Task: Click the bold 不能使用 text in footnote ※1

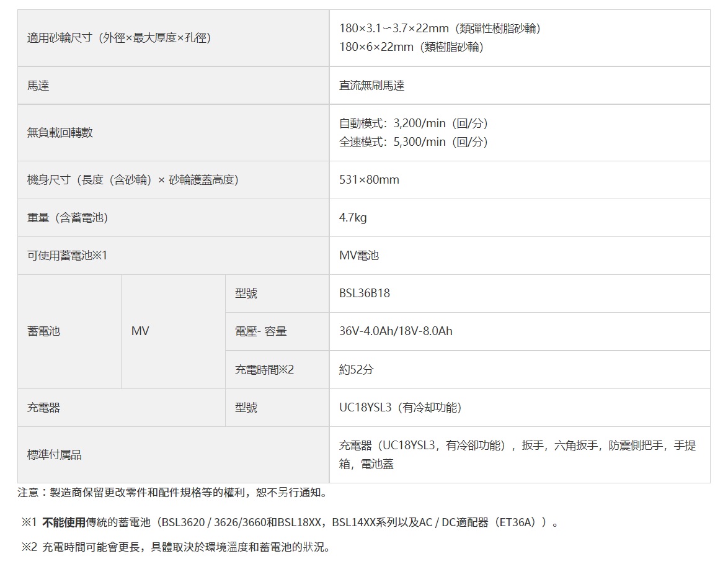Action: tap(64, 522)
